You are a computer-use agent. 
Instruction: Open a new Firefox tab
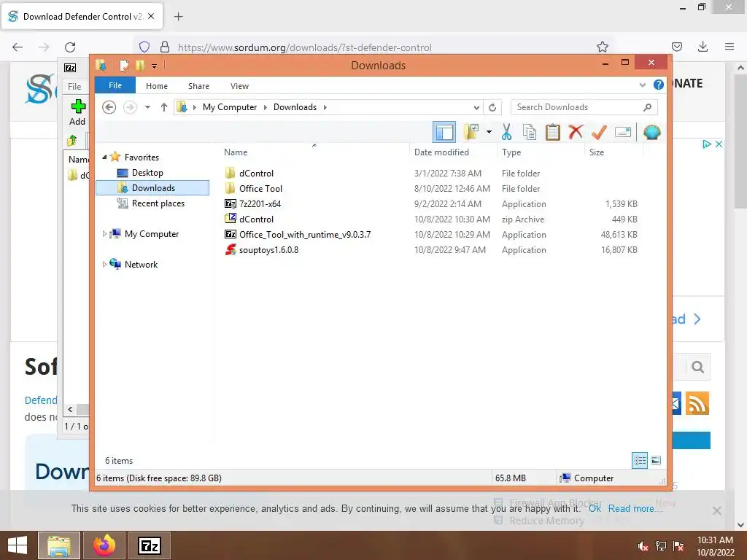[x=178, y=17]
